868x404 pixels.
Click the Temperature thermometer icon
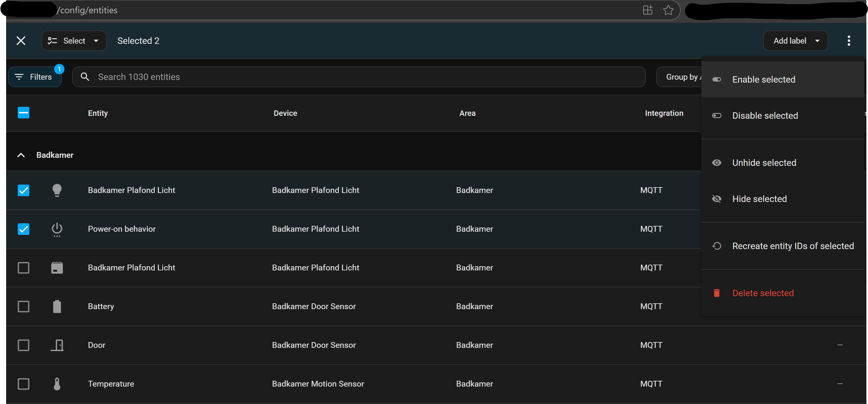click(x=57, y=384)
